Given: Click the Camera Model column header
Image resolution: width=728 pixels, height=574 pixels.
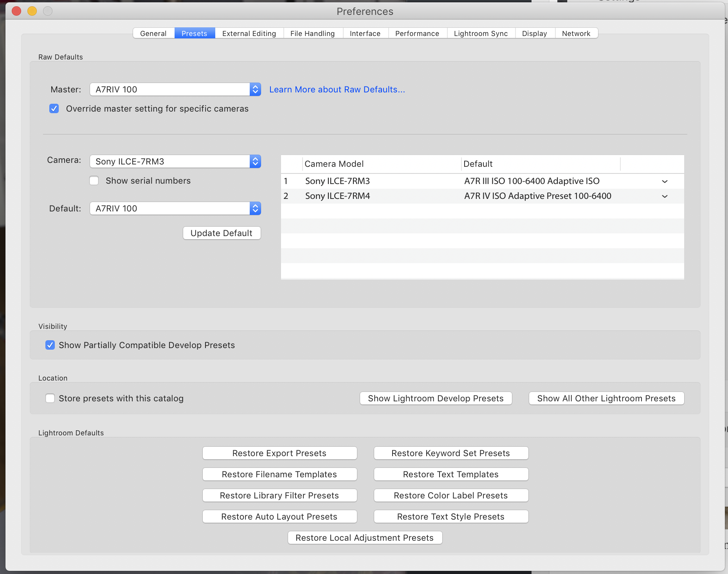Looking at the screenshot, I should [382, 164].
